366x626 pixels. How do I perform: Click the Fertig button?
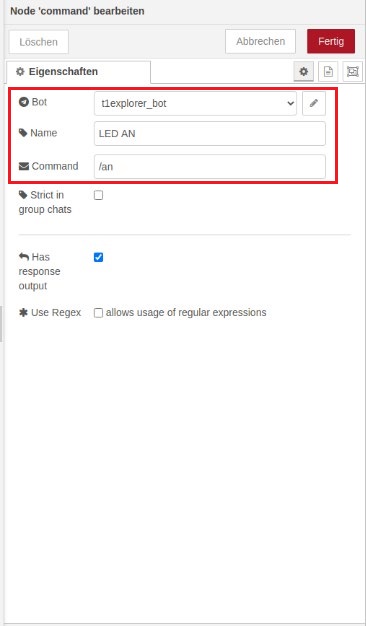coord(331,41)
